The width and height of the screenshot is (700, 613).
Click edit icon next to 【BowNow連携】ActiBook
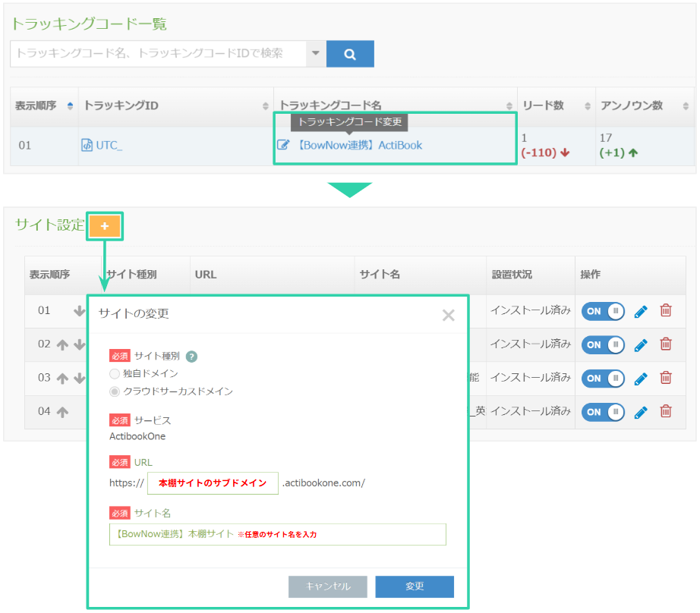pos(283,145)
